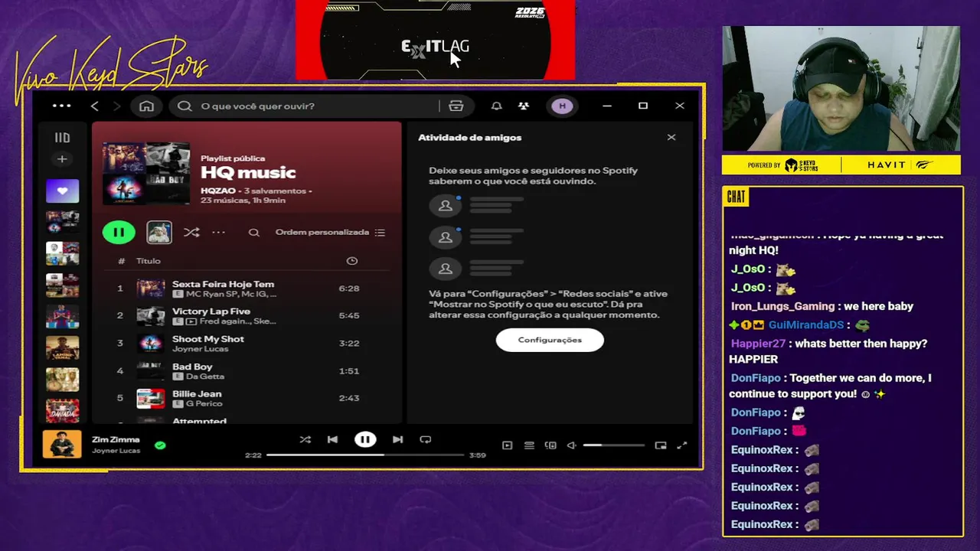Open notifications bell icon

[x=496, y=106]
